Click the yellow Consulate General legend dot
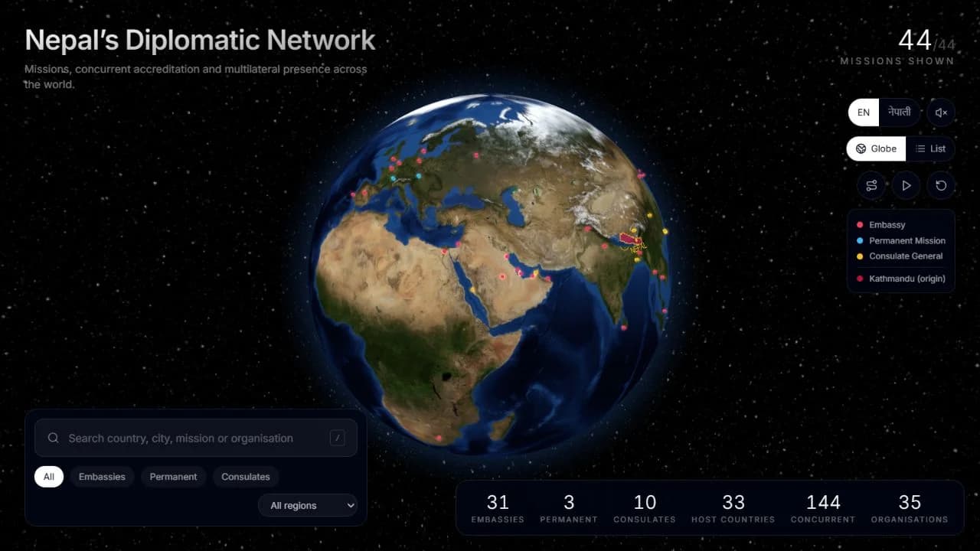980x551 pixels. click(x=860, y=256)
